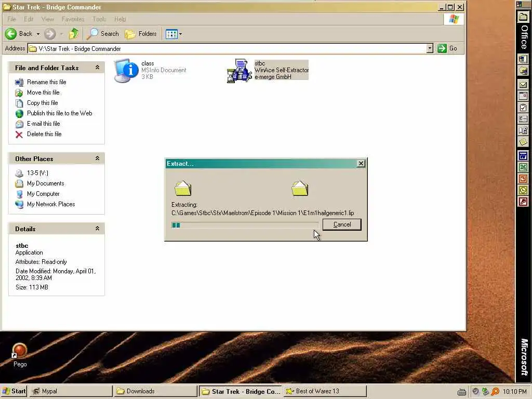Viewport: 532px width, 399px height.
Task: Click the Publish to Web globe icon
Action: 19,114
